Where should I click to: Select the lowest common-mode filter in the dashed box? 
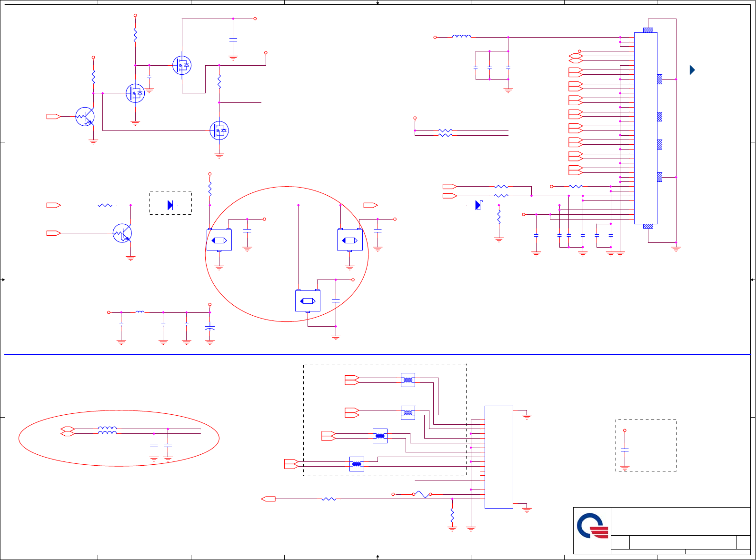[x=357, y=464]
